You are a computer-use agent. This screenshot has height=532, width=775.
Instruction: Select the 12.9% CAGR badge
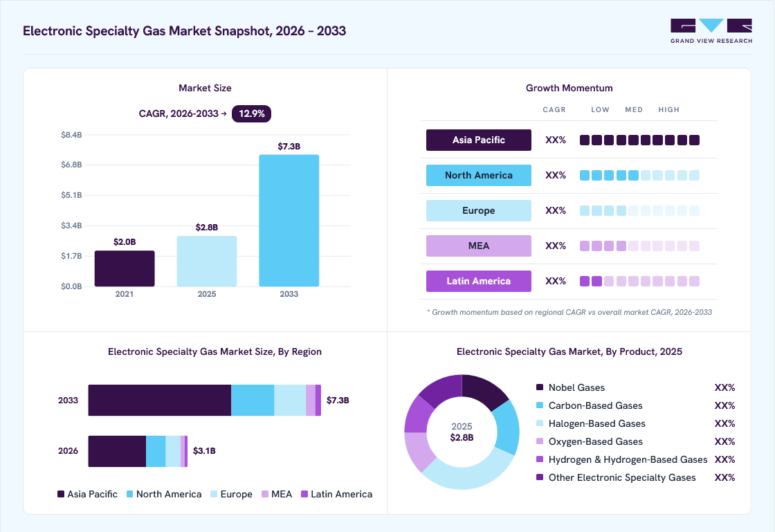251,113
